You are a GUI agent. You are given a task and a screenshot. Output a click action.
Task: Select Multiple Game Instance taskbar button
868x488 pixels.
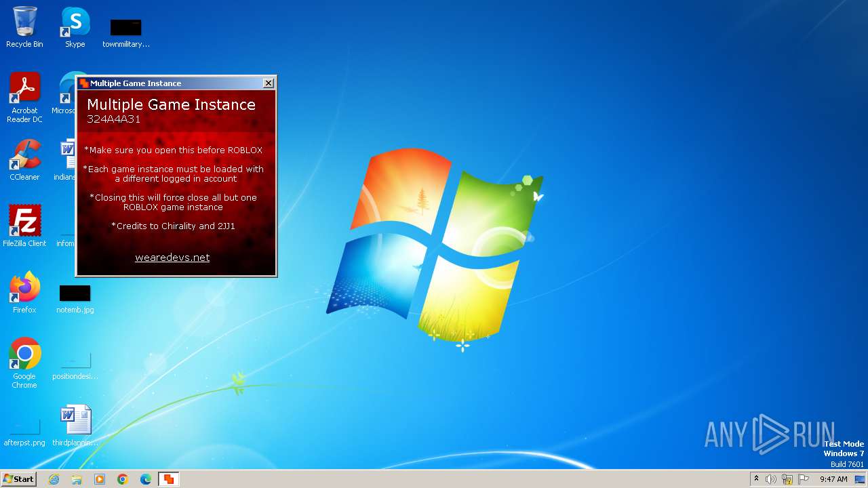[x=169, y=479]
